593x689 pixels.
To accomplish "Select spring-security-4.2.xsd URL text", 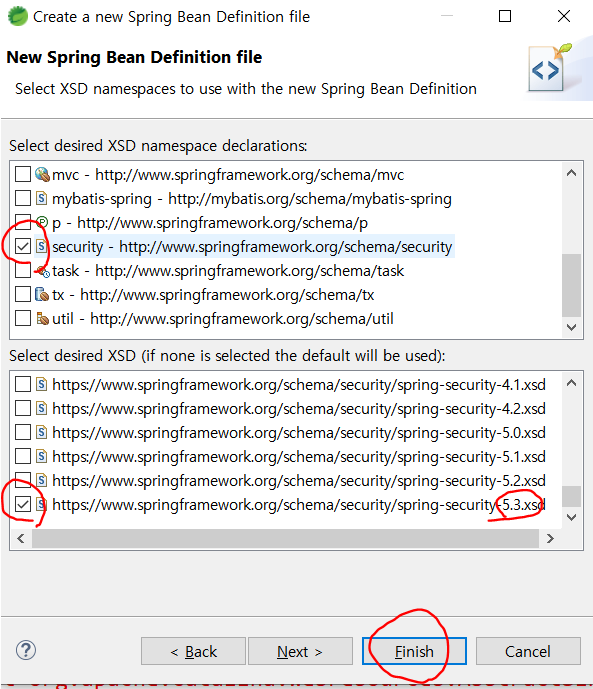I will click(299, 409).
